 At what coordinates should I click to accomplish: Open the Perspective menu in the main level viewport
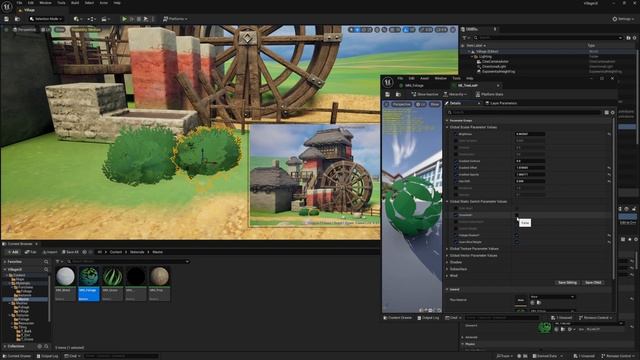24,29
